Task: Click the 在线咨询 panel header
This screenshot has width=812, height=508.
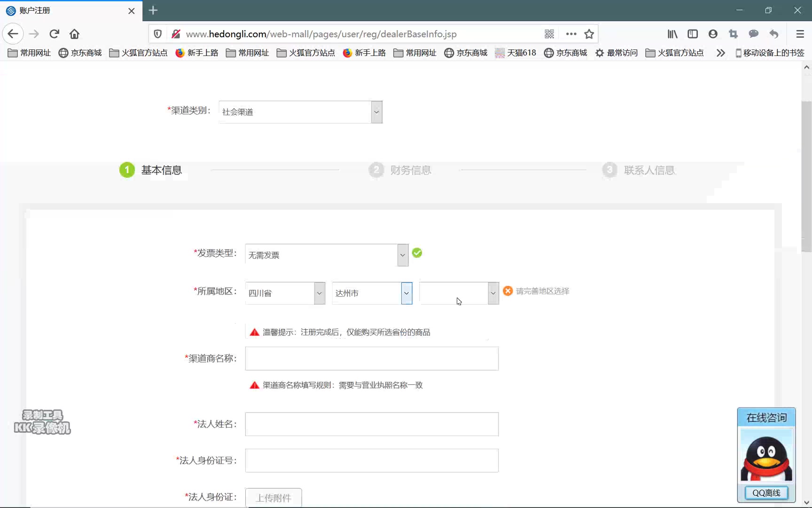Action: (766, 418)
